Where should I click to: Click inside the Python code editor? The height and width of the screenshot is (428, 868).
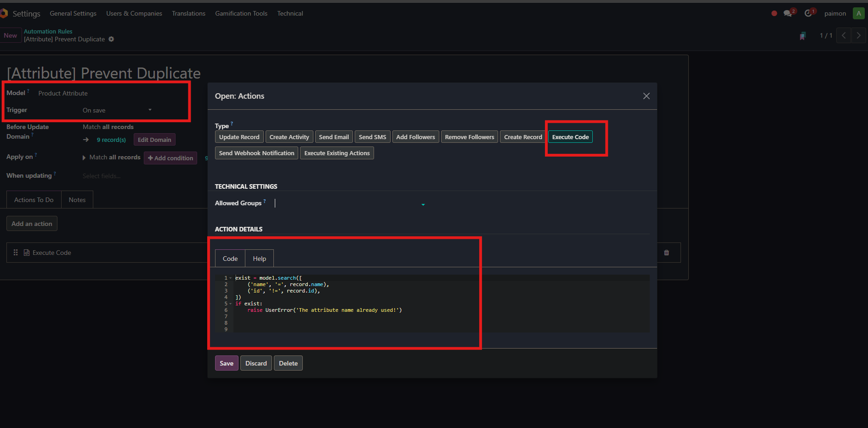coord(441,304)
